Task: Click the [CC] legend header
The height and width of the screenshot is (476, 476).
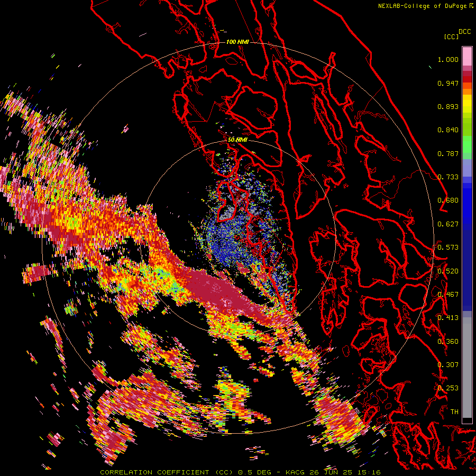Action: [451, 36]
